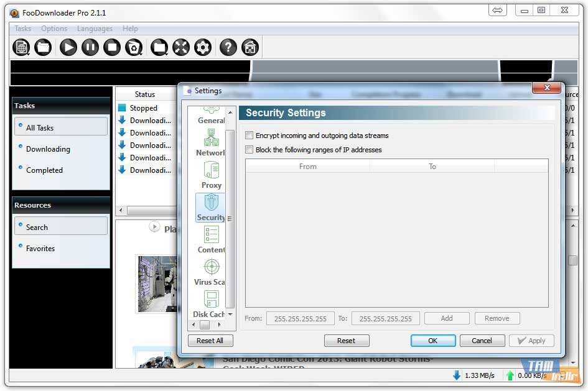The width and height of the screenshot is (588, 391).
Task: Click the OK button in Settings
Action: (x=432, y=341)
